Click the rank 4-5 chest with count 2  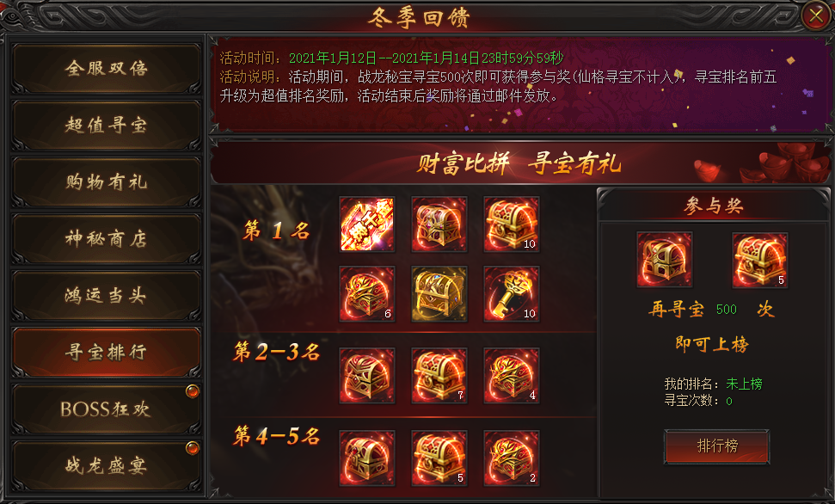511,458
